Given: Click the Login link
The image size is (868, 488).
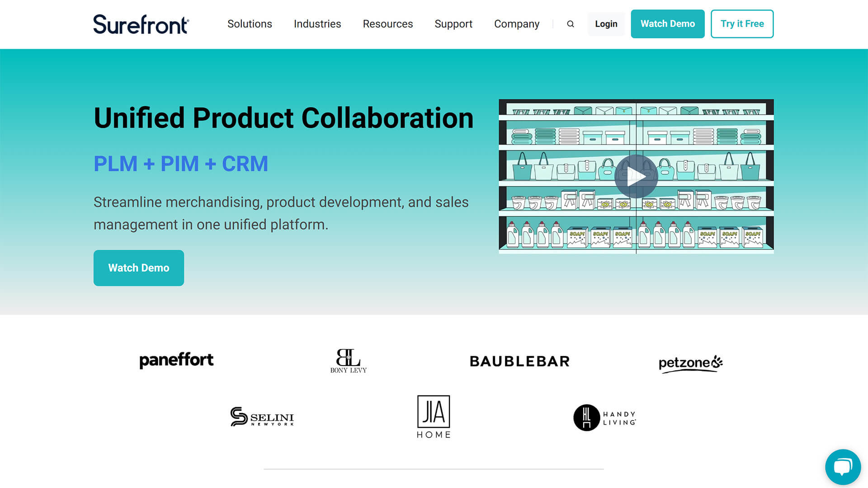Looking at the screenshot, I should pos(606,24).
